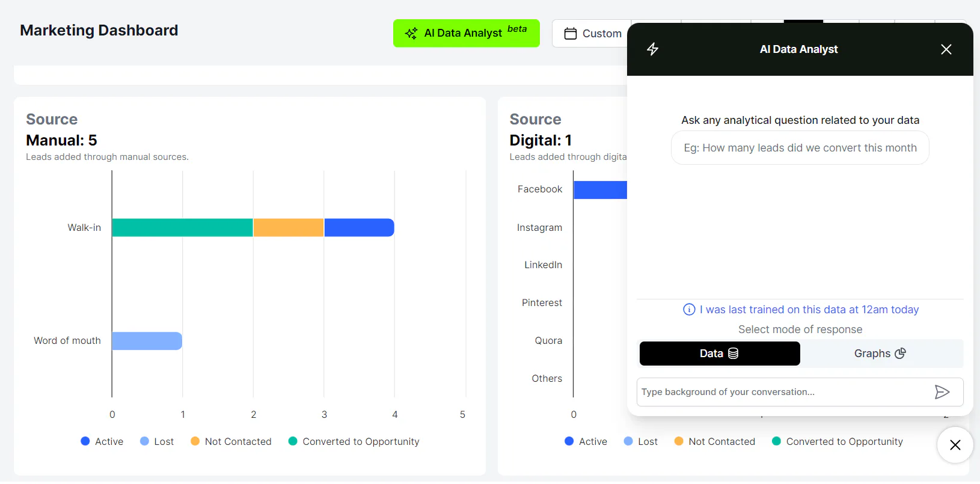Click the 'Digital: 1' heading
This screenshot has height=484, width=980.
point(541,141)
